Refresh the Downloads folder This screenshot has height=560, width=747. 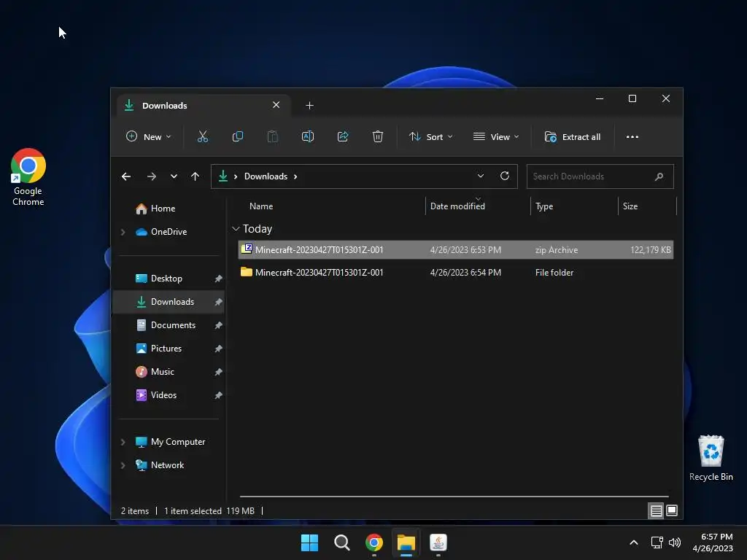point(505,176)
